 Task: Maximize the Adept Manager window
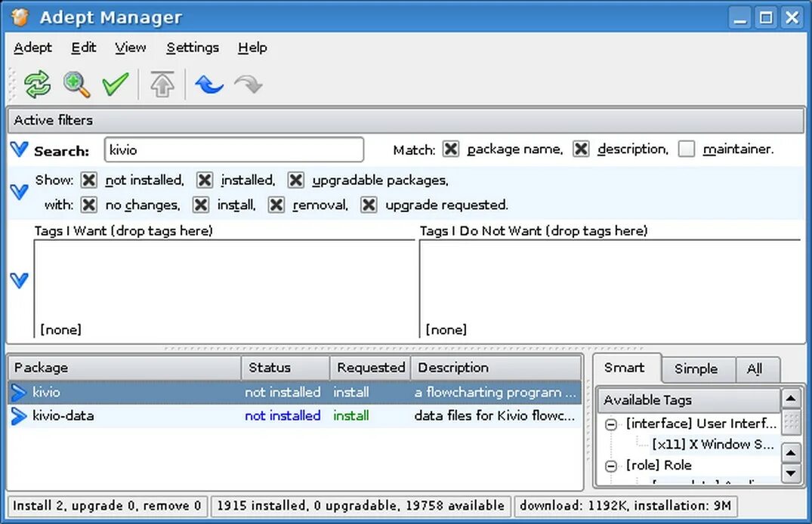pyautogui.click(x=766, y=17)
